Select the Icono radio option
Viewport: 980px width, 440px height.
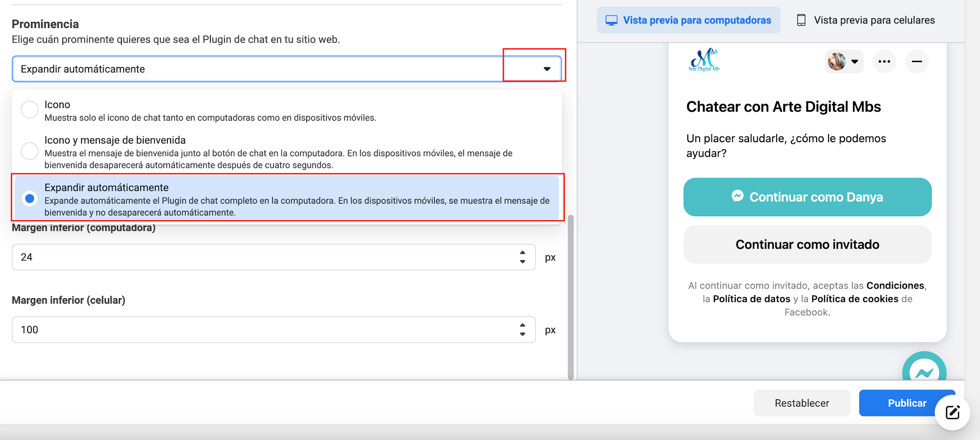30,109
